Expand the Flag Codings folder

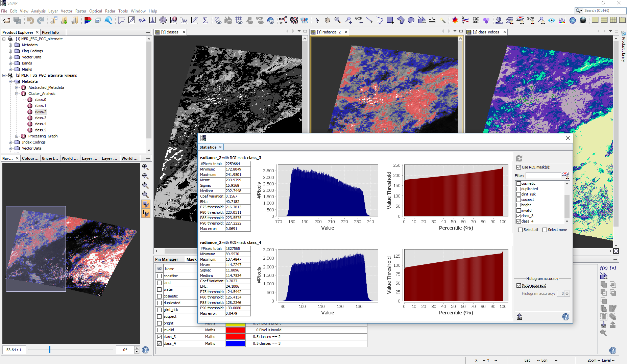click(10, 51)
